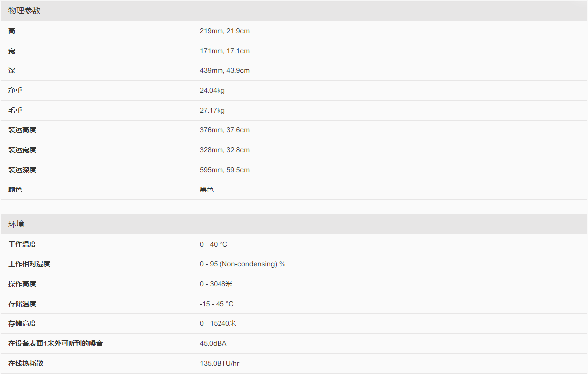588x374 pixels.
Task: Click the 27.17kg gross weight value
Action: click(212, 110)
